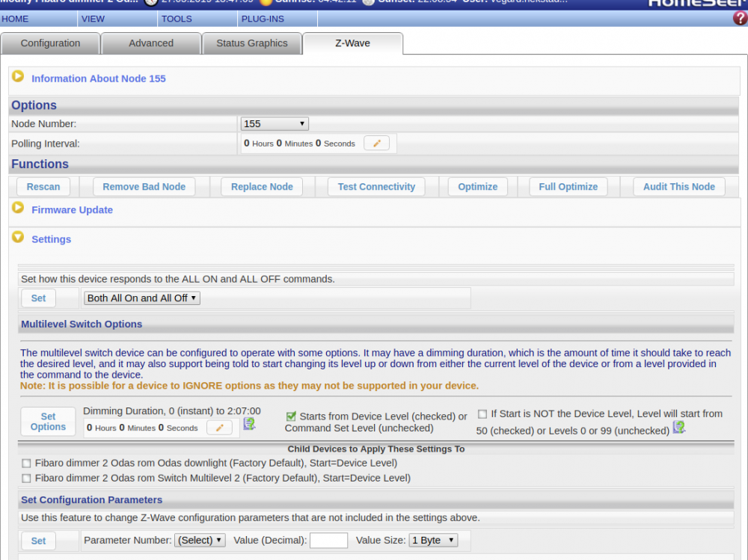The image size is (748, 560).
Task: Expand the Information About Node 155 section
Action: (x=18, y=77)
